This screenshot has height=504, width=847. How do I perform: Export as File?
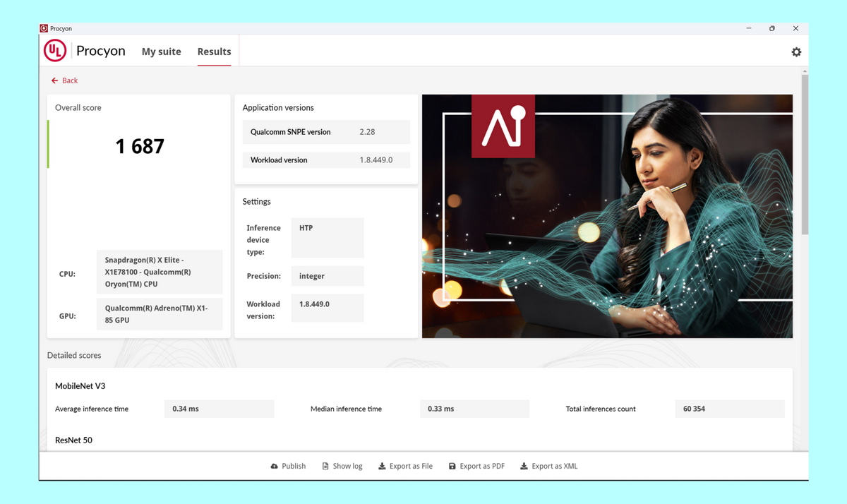pos(405,466)
